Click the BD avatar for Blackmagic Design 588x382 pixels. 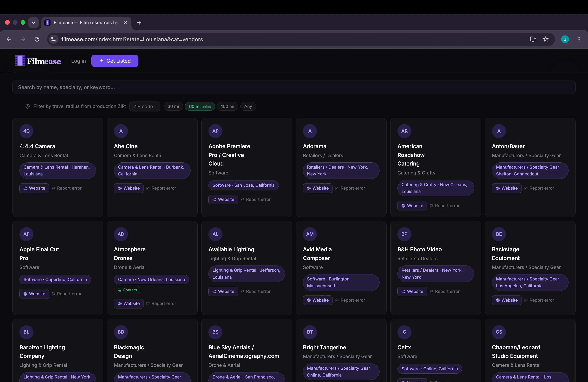[121, 332]
